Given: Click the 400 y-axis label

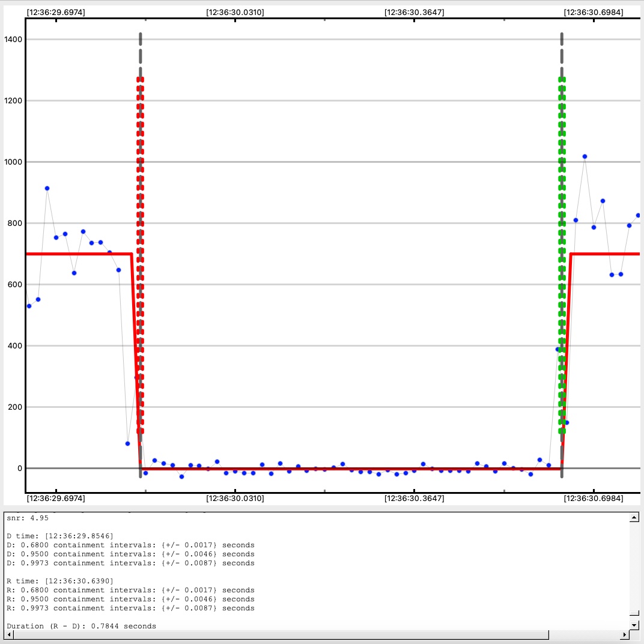Looking at the screenshot, I should point(15,345).
